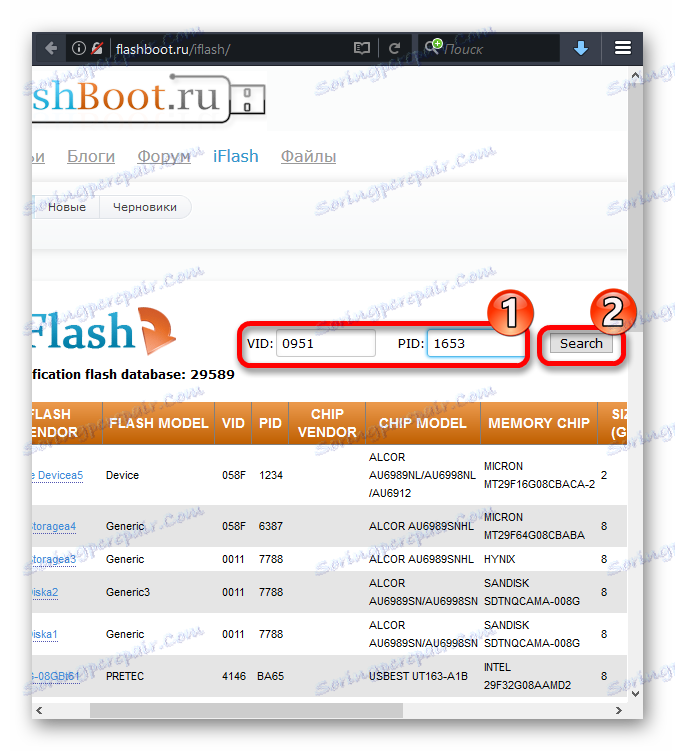Click the iFlash logo with orange arrow
Screen dimensions: 675x751
tap(104, 332)
